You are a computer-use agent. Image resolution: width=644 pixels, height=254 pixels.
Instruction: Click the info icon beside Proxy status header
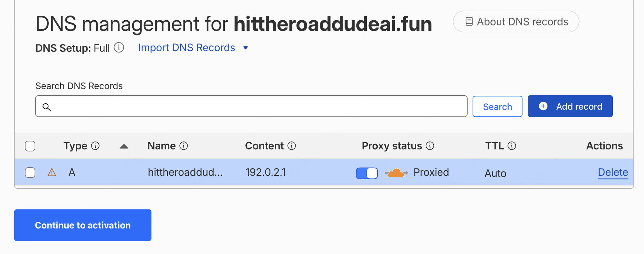pyautogui.click(x=430, y=146)
